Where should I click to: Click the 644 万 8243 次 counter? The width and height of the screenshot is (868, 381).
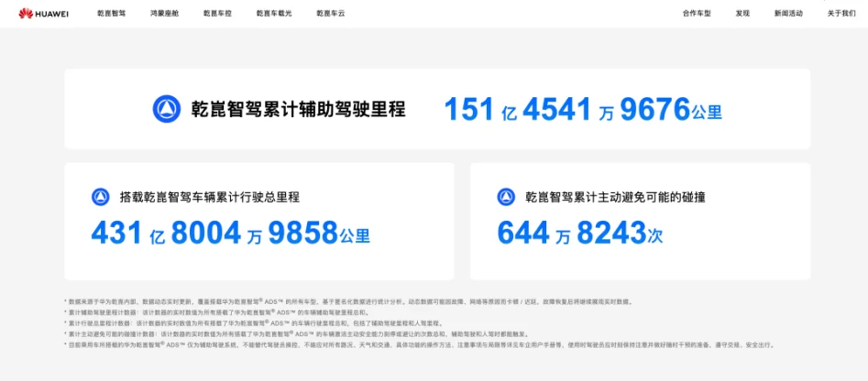click(579, 233)
